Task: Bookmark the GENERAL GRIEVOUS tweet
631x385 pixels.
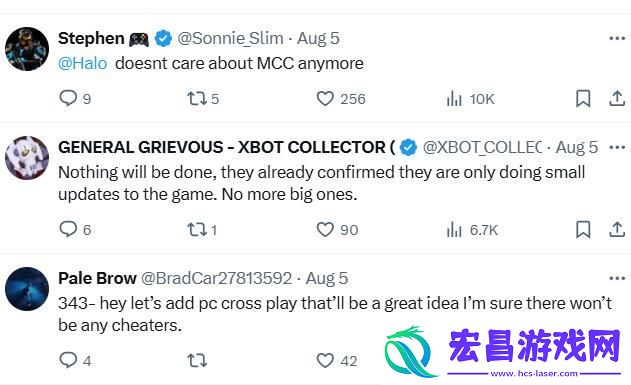Action: 583,230
